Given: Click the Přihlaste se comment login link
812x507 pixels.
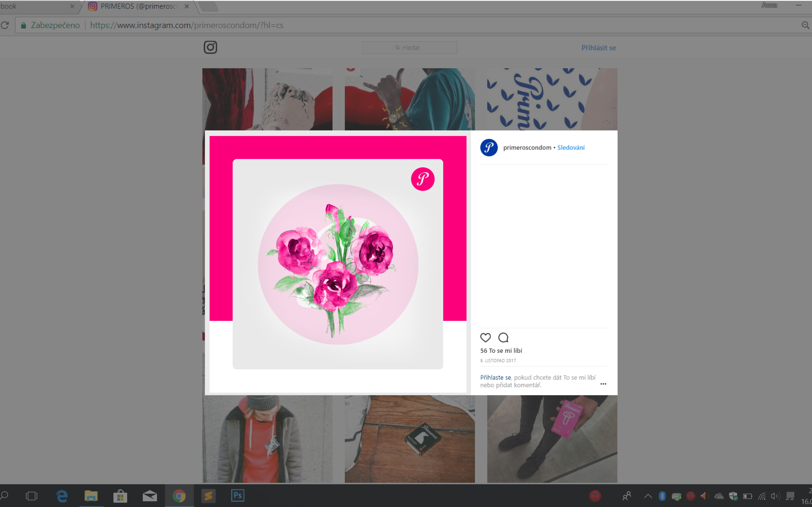Looking at the screenshot, I should (x=495, y=378).
